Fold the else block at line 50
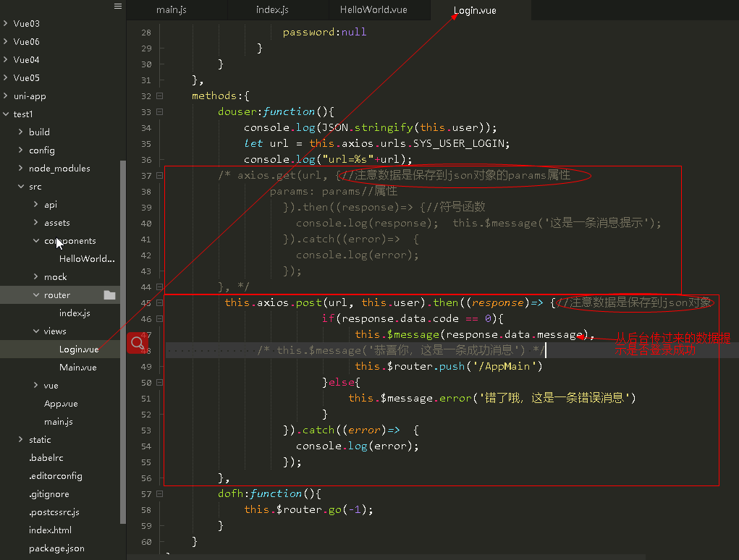Screen dimensions: 739x560 click(159, 383)
